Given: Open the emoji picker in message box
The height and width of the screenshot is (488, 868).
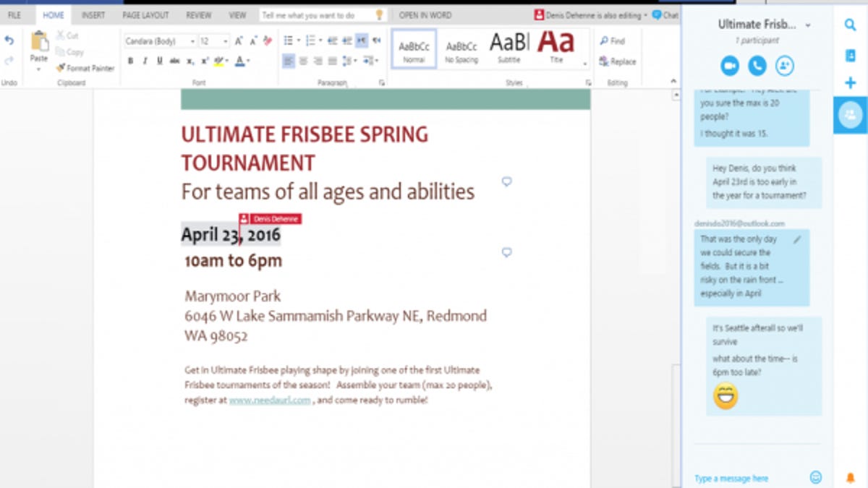Looking at the screenshot, I should pos(815,477).
